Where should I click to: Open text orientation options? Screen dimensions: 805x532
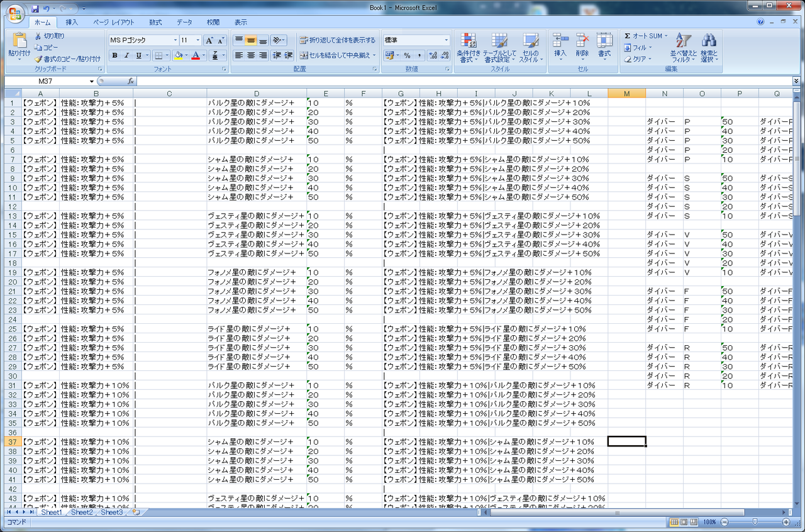pyautogui.click(x=279, y=40)
